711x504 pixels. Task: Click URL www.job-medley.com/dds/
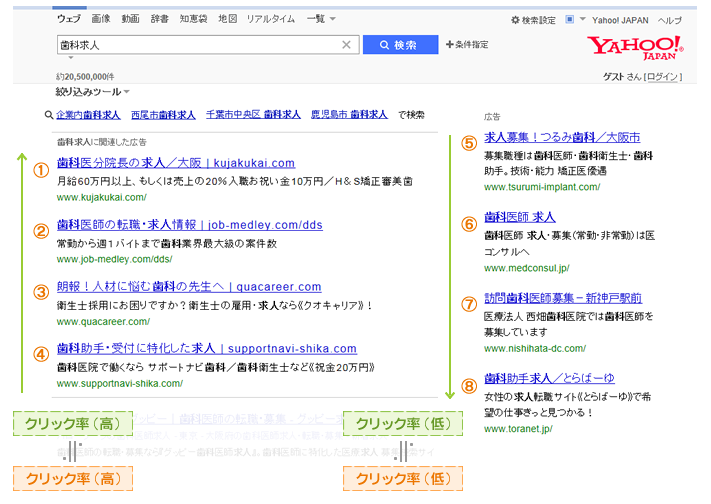(x=114, y=259)
